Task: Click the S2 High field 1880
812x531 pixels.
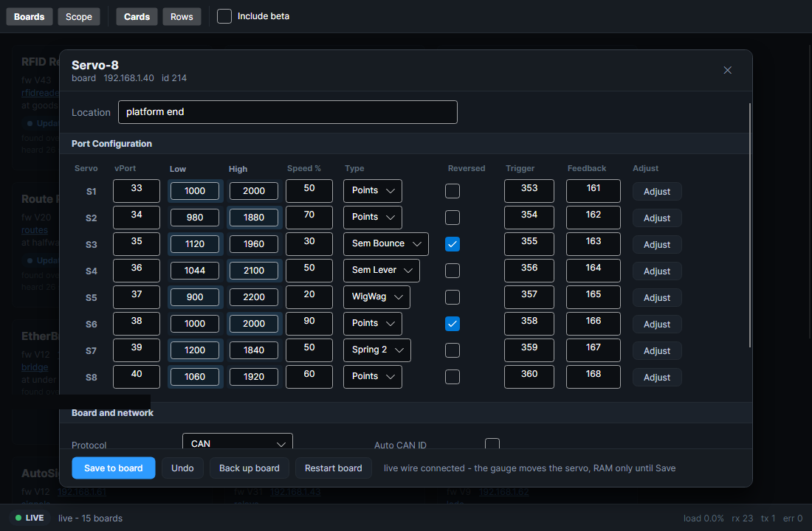Action: point(254,218)
